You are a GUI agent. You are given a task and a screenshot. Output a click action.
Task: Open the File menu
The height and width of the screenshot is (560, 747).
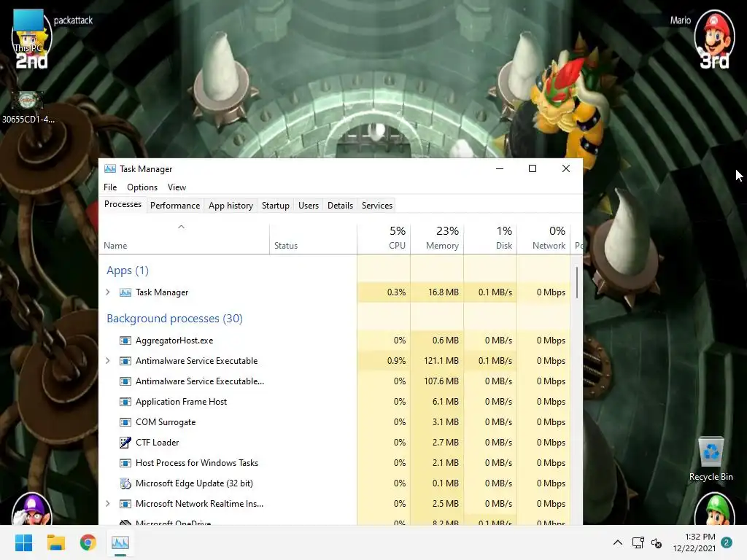(x=110, y=187)
